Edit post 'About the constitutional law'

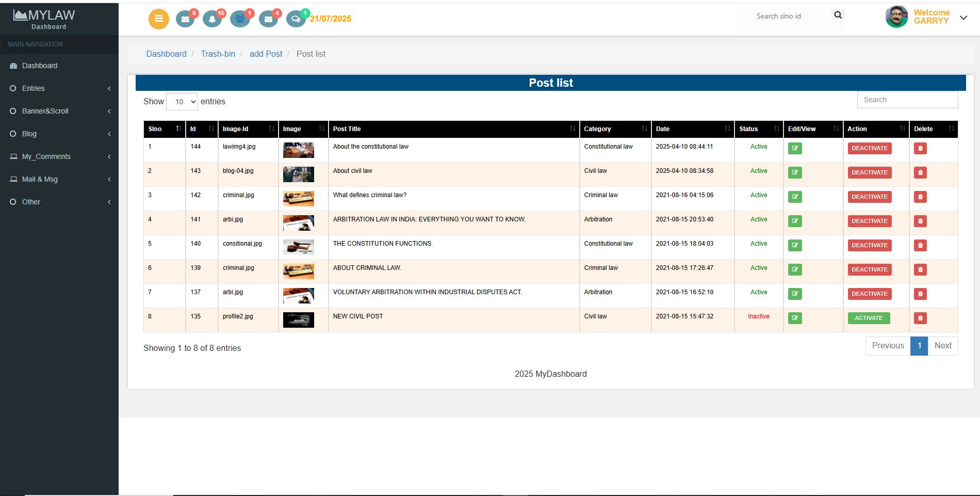coord(795,148)
